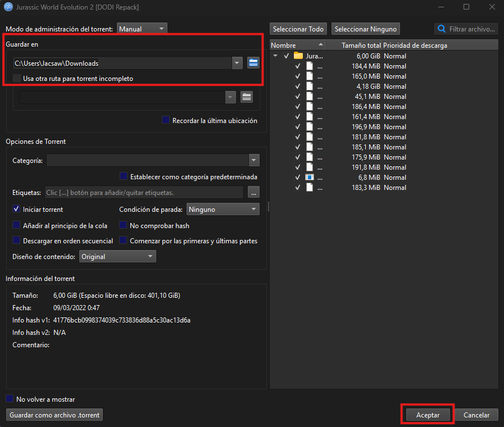Close the add torrent dialog window
This screenshot has height=427, width=504.
[x=492, y=7]
